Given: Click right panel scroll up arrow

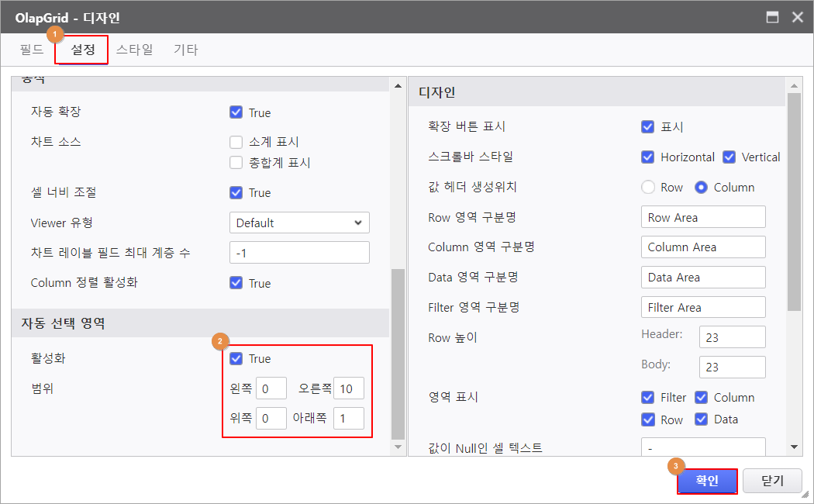Looking at the screenshot, I should coord(794,85).
